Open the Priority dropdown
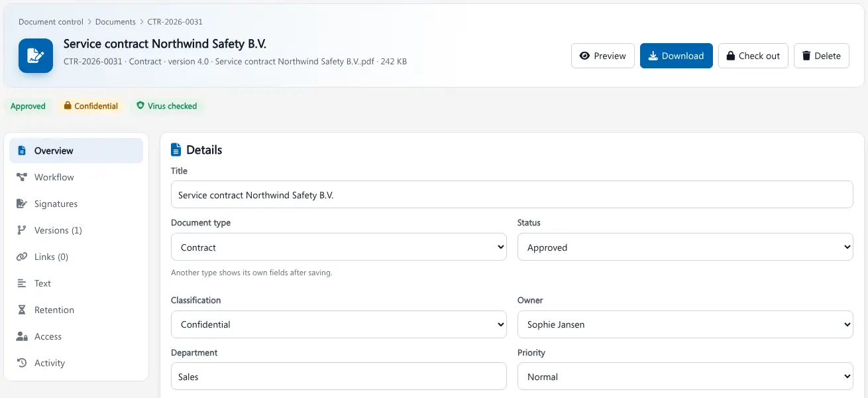Image resolution: width=868 pixels, height=398 pixels. point(685,376)
